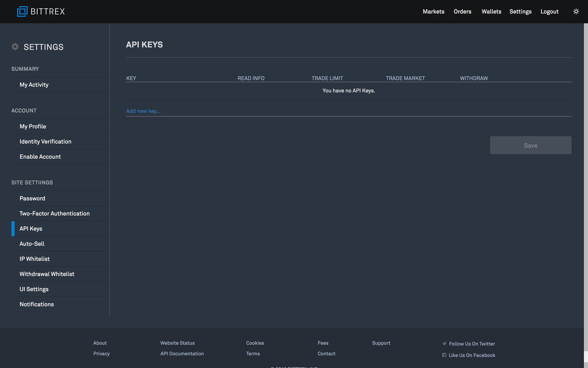Open Settings in top navigation
Image resolution: width=588 pixels, height=368 pixels.
(520, 11)
